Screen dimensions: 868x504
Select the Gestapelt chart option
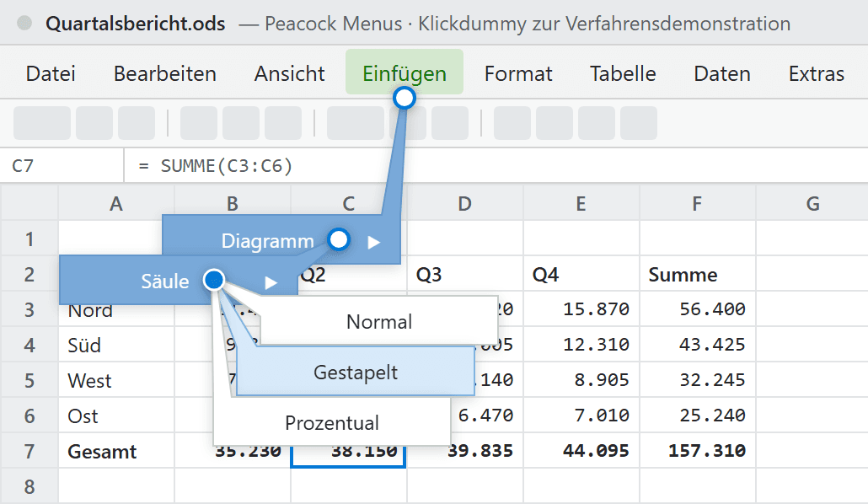[x=356, y=372]
